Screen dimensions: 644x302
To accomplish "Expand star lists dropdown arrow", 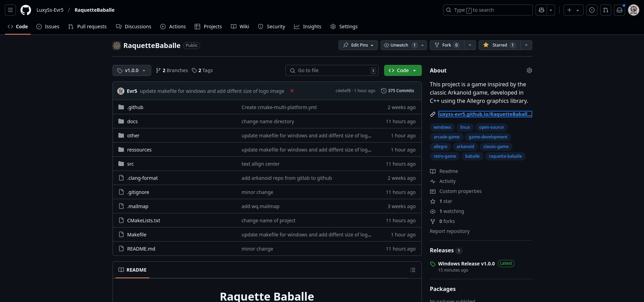I will point(526,45).
